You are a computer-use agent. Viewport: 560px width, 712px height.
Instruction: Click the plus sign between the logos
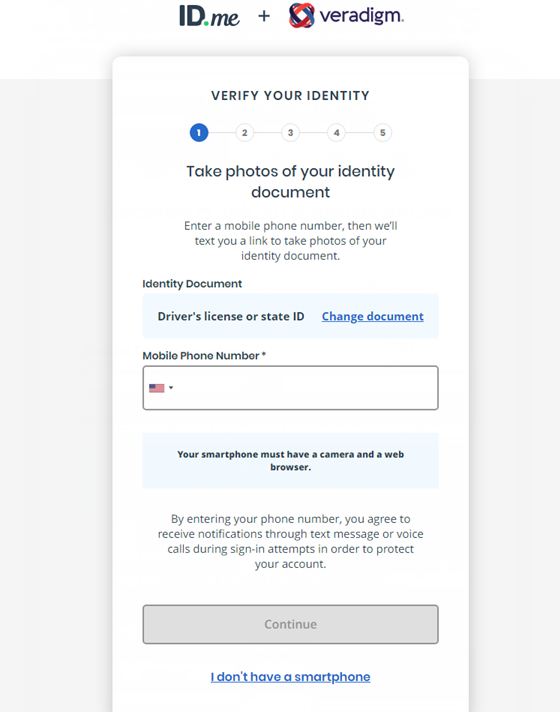pos(264,16)
